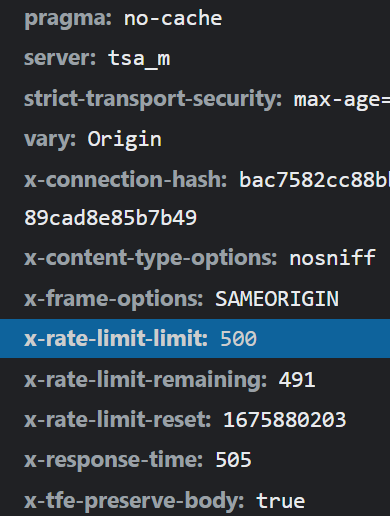This screenshot has height=516, width=390.
Task: Click the SAMEORIGIN value
Action: (277, 299)
